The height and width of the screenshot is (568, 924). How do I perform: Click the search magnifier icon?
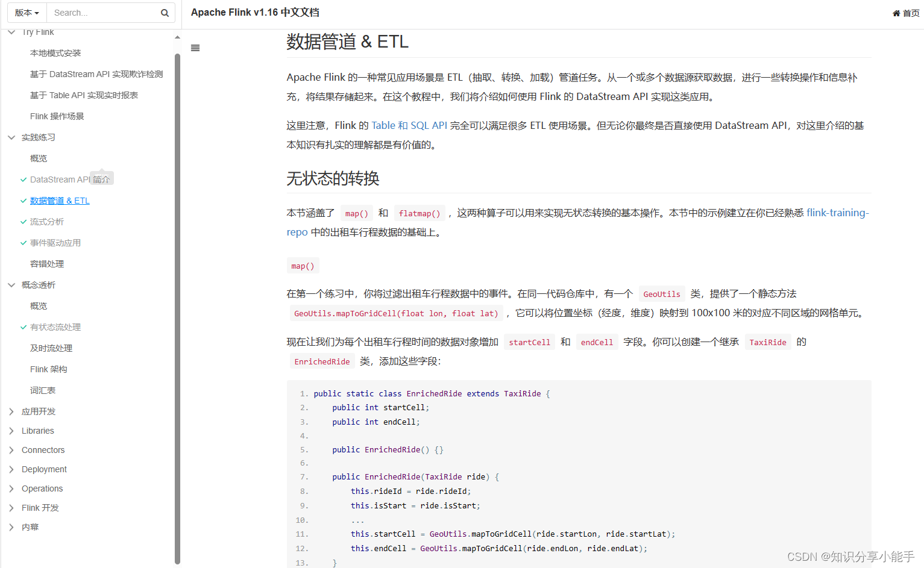165,13
